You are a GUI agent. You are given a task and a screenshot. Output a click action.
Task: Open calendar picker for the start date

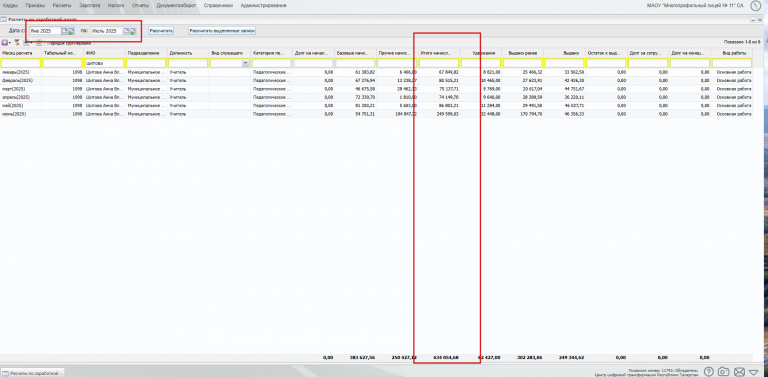pyautogui.click(x=64, y=31)
